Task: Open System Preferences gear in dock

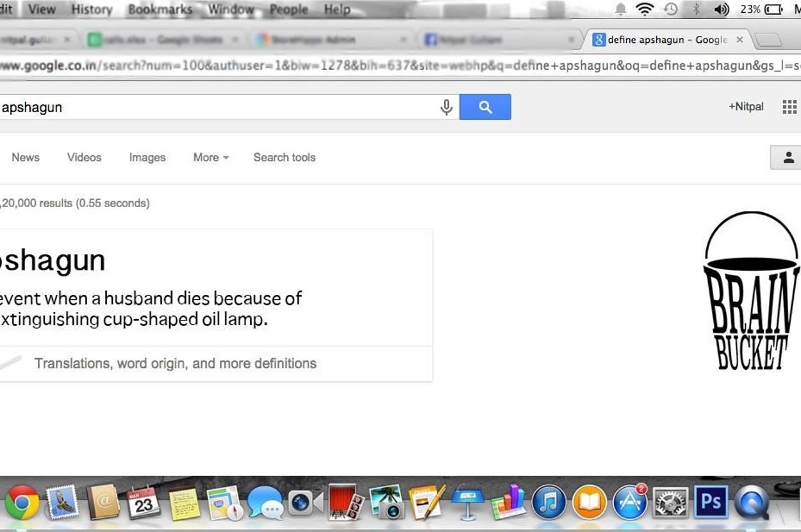Action: 670,503
